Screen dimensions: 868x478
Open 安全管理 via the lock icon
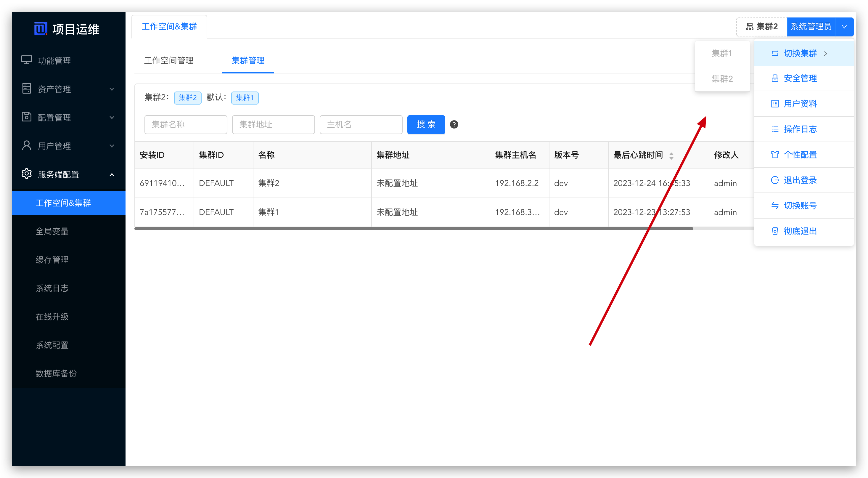[x=775, y=78]
